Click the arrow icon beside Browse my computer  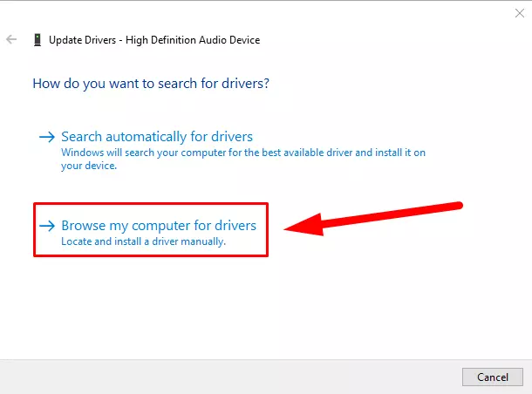(47, 226)
